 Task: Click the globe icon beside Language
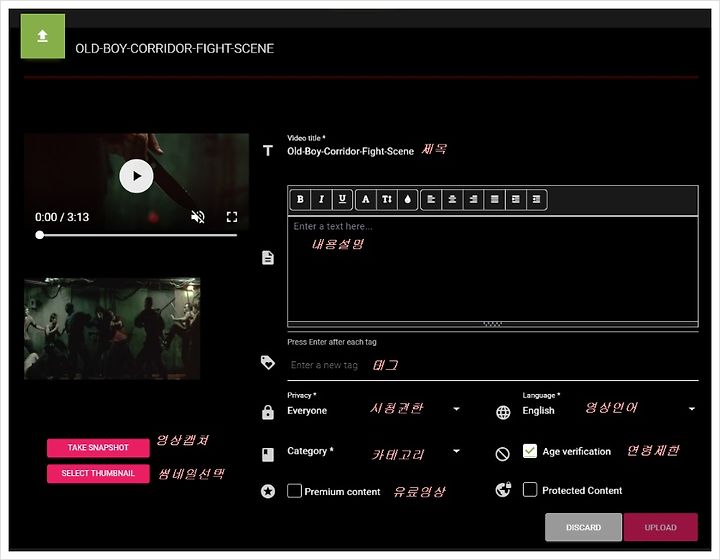[503, 412]
